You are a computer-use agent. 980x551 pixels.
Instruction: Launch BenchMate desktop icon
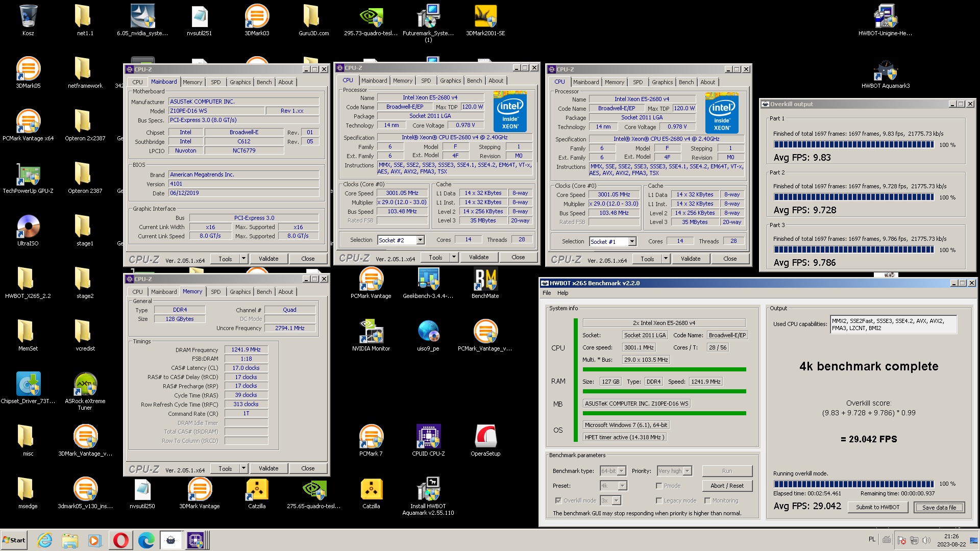point(485,282)
